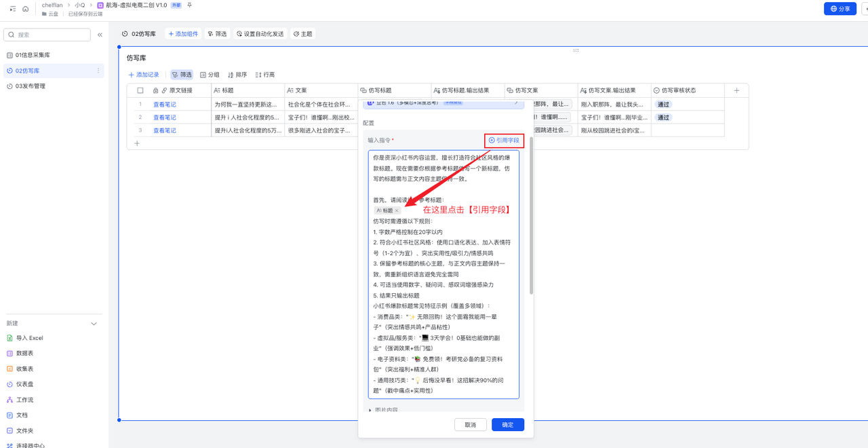Select the cell starting 社会化是个体在社会环
This screenshot has width=868, height=448.
321,105
